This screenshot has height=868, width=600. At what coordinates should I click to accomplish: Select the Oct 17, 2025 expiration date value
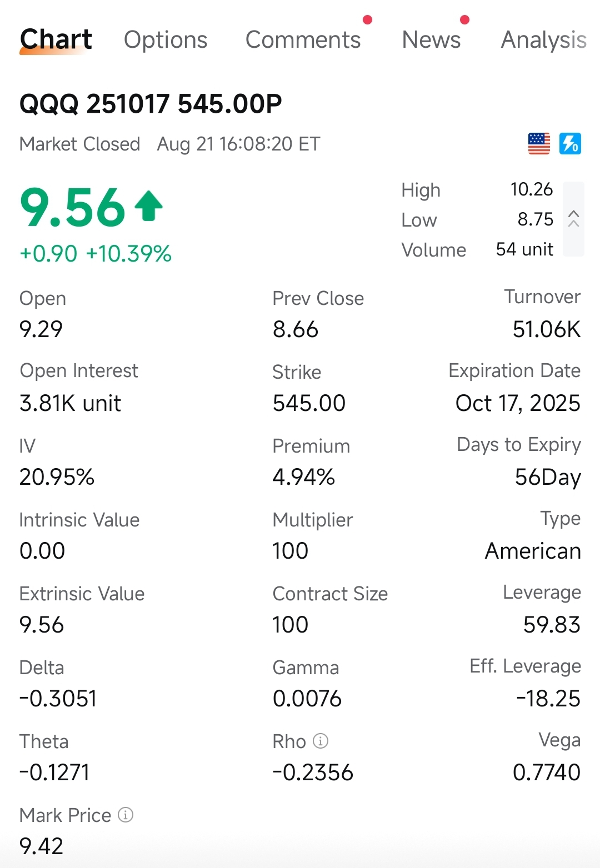point(518,403)
